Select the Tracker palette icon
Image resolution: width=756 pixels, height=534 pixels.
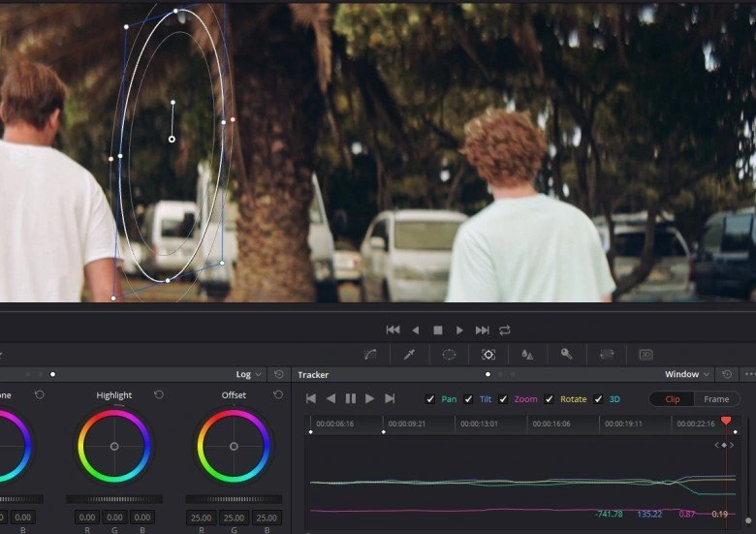488,355
